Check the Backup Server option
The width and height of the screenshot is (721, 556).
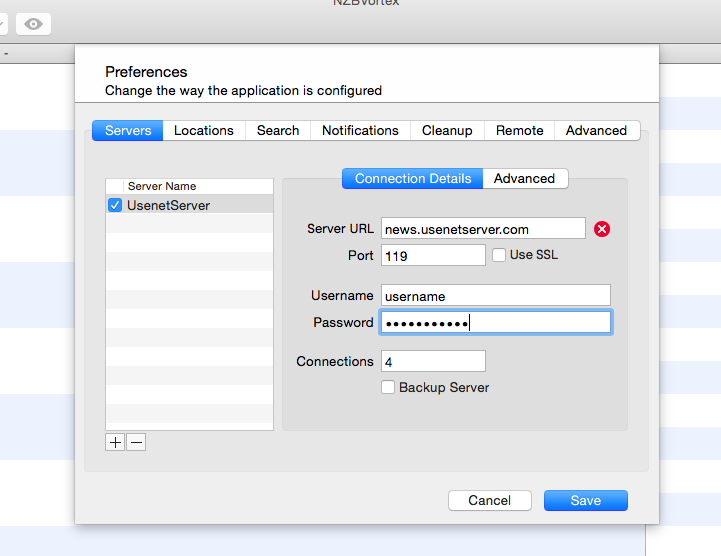388,387
